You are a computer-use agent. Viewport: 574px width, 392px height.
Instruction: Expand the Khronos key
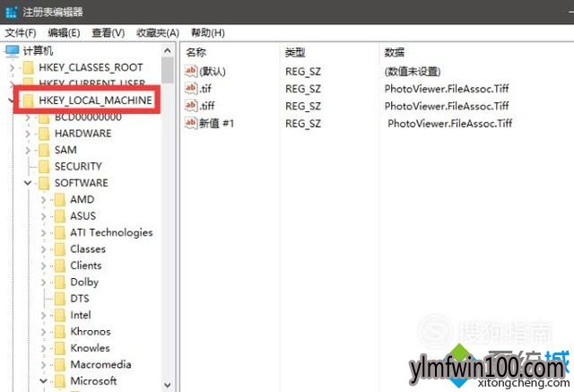(x=44, y=332)
